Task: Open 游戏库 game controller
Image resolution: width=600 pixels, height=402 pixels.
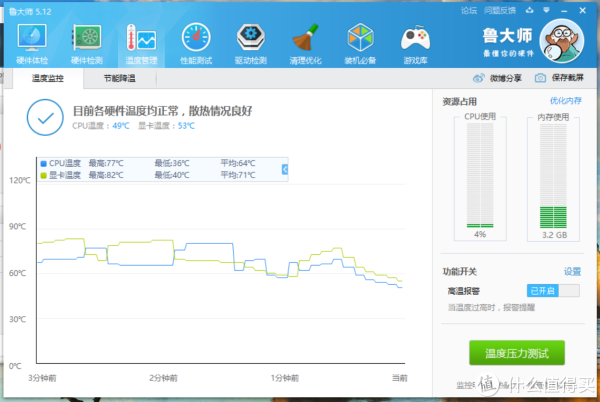Action: pos(415,43)
